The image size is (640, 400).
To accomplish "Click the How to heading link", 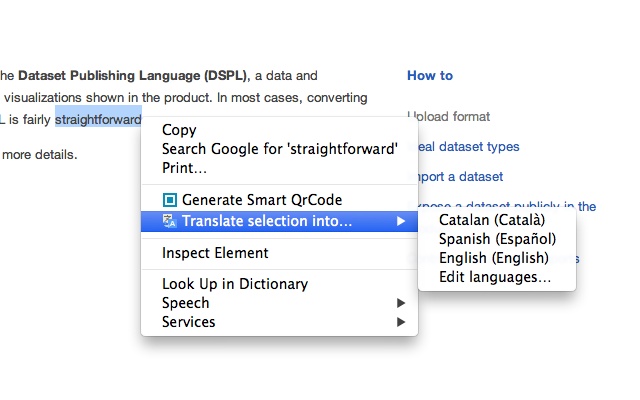I will [430, 75].
